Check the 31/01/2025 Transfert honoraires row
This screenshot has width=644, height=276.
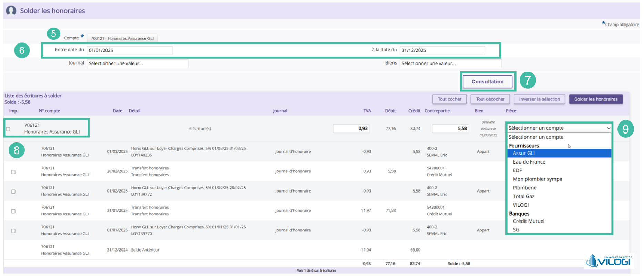(13, 211)
